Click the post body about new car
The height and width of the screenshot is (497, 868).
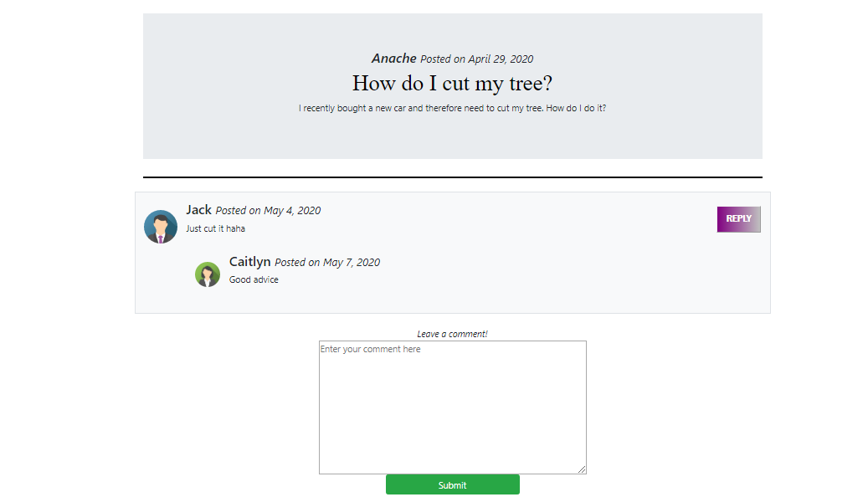tap(452, 109)
